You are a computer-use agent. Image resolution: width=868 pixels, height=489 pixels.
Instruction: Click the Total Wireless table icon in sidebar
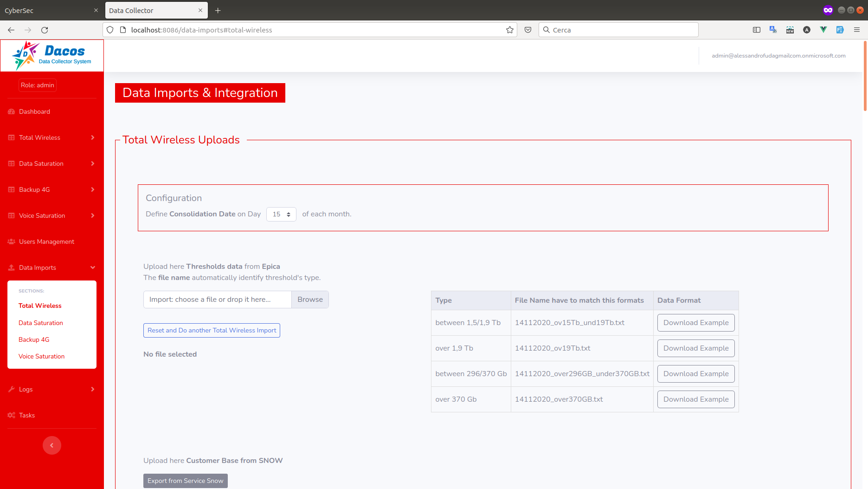12,137
